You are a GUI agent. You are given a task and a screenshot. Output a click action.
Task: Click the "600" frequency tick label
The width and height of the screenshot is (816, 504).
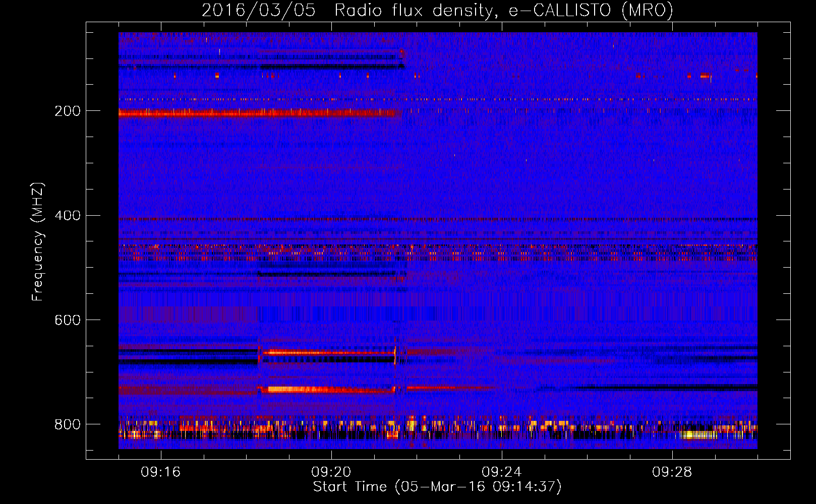pyautogui.click(x=68, y=320)
